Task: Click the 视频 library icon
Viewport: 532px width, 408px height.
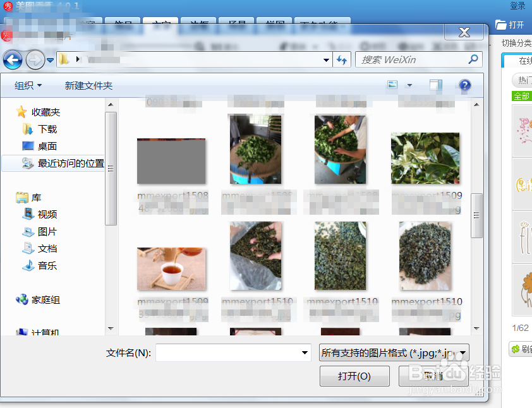Action: point(28,214)
